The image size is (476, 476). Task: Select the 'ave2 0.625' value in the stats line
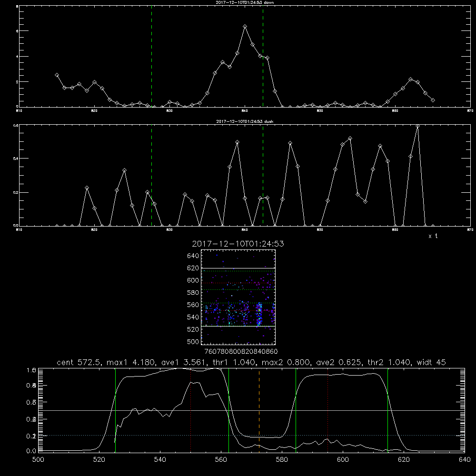click(338, 362)
